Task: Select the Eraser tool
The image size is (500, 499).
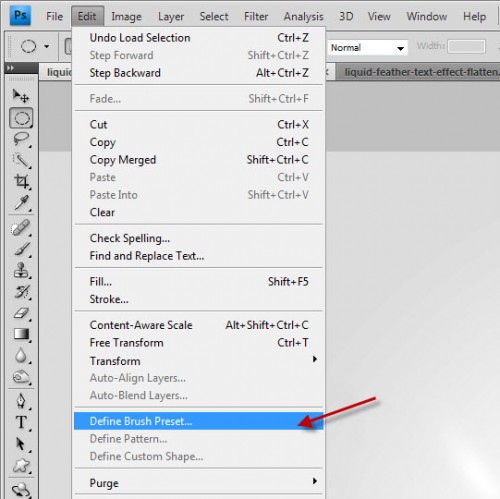Action: click(21, 313)
